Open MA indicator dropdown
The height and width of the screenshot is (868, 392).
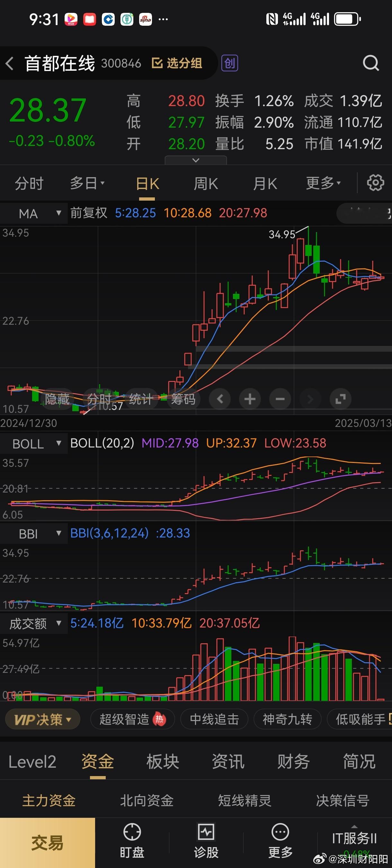tap(34, 213)
